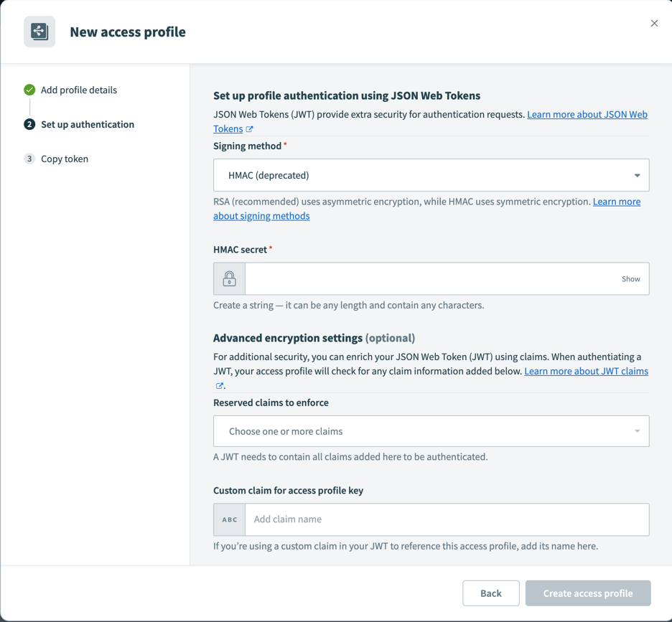This screenshot has width=672, height=622.
Task: Click the lock icon beside HMAC secret
Action: [230, 278]
